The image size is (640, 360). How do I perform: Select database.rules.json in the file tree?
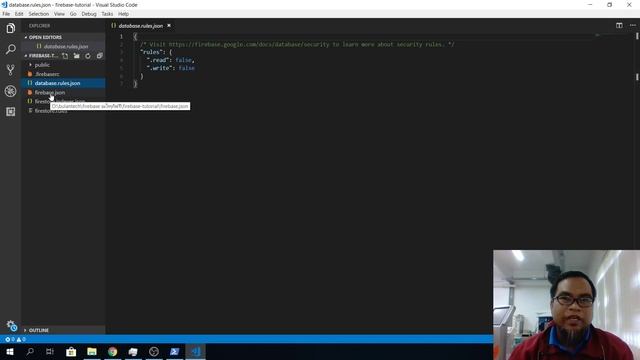[63, 83]
